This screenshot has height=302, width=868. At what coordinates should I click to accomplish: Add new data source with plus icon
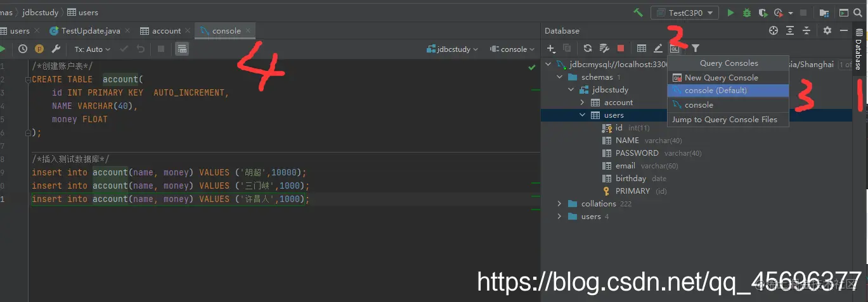(x=551, y=48)
